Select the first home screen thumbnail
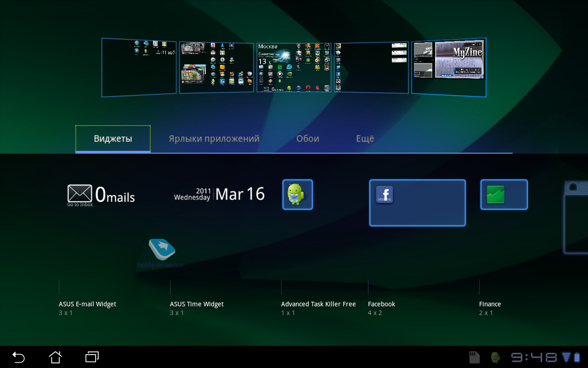Viewport: 588px width, 368px height. [x=139, y=68]
